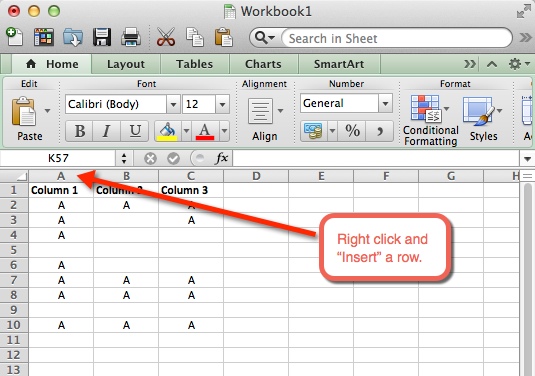
Task: Open the SmartArt tab
Action: 339,64
